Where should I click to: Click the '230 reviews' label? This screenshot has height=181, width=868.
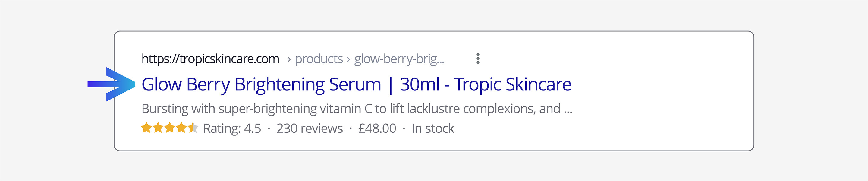pos(309,129)
